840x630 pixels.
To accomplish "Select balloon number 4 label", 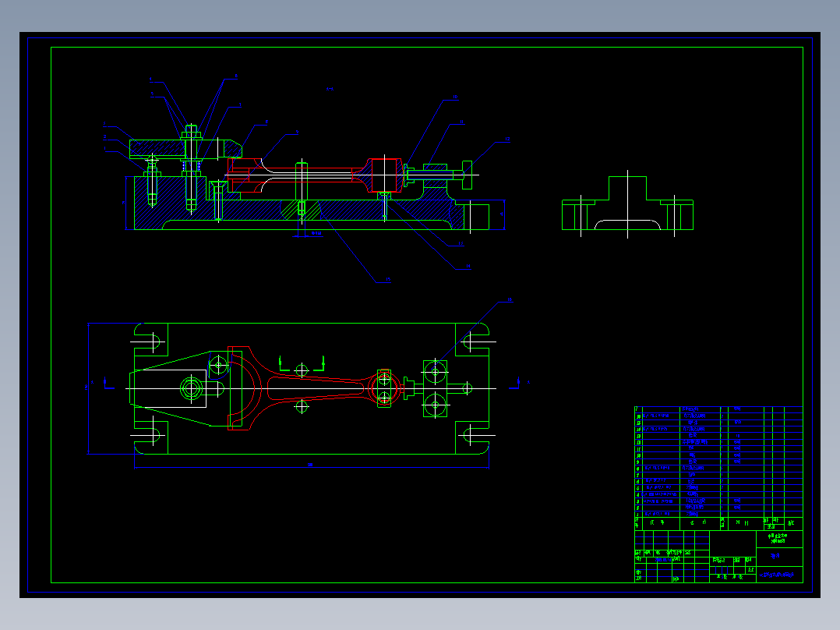I will [150, 80].
